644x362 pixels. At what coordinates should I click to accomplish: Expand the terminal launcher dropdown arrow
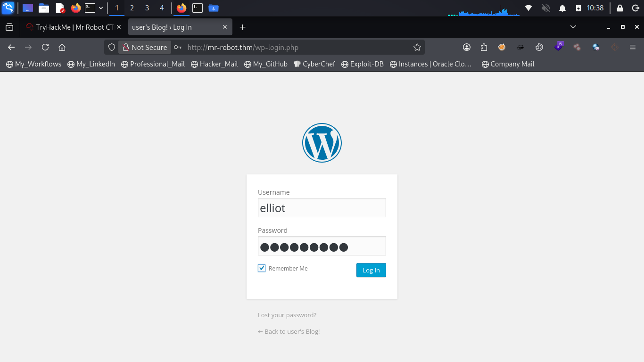click(101, 8)
